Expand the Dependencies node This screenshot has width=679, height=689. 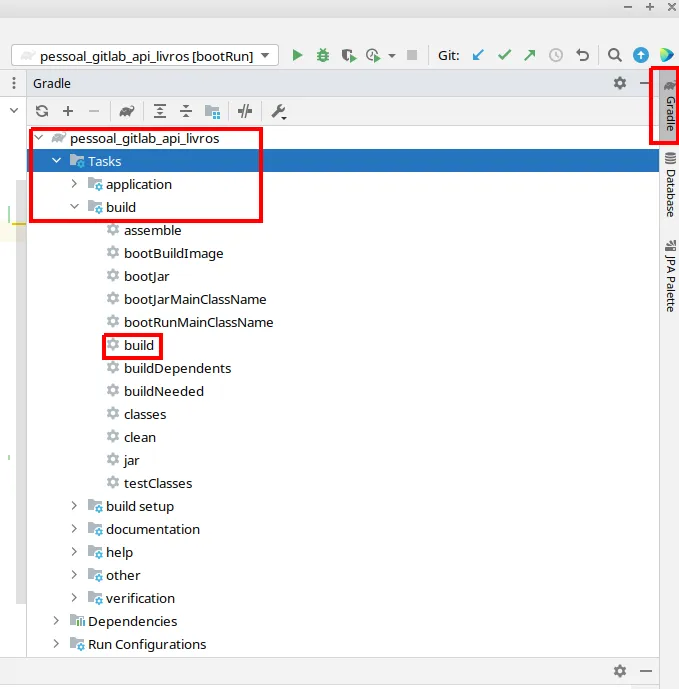(56, 620)
